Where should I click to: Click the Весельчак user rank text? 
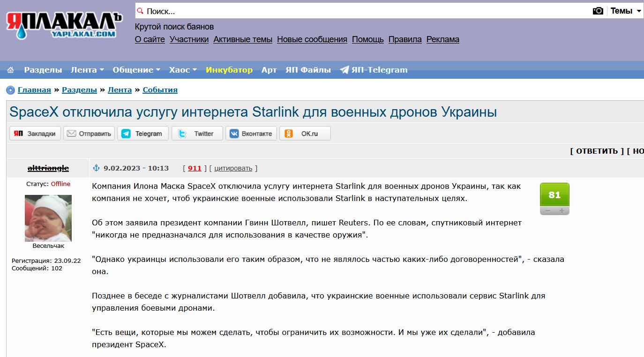coord(48,245)
